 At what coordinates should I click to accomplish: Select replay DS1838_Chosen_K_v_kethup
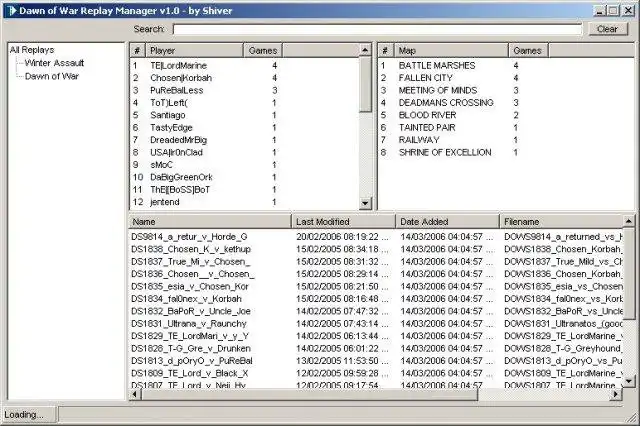coord(191,249)
